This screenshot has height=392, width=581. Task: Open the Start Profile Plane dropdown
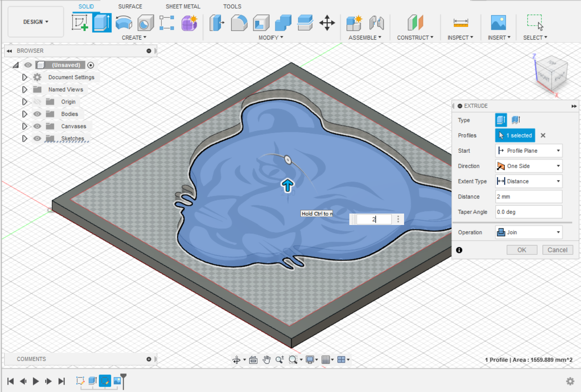coord(529,151)
